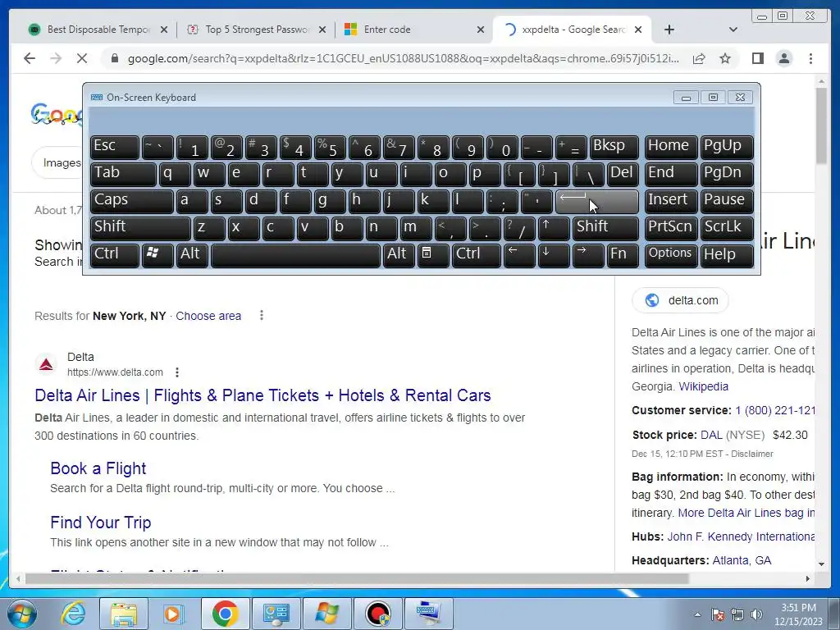Open a new tab with plus button

[x=669, y=30]
